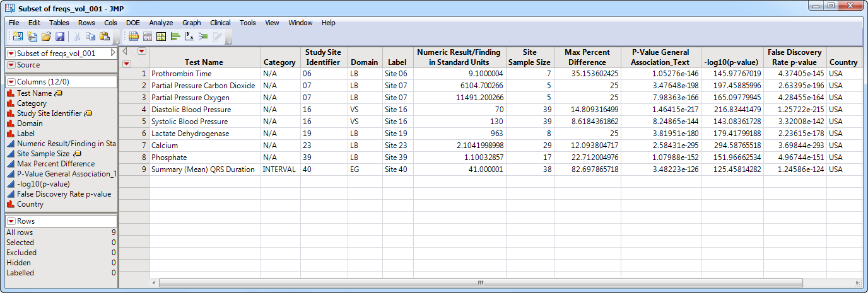Expand the Subset of freqs_vol_001 disclosure arrow

[113, 54]
